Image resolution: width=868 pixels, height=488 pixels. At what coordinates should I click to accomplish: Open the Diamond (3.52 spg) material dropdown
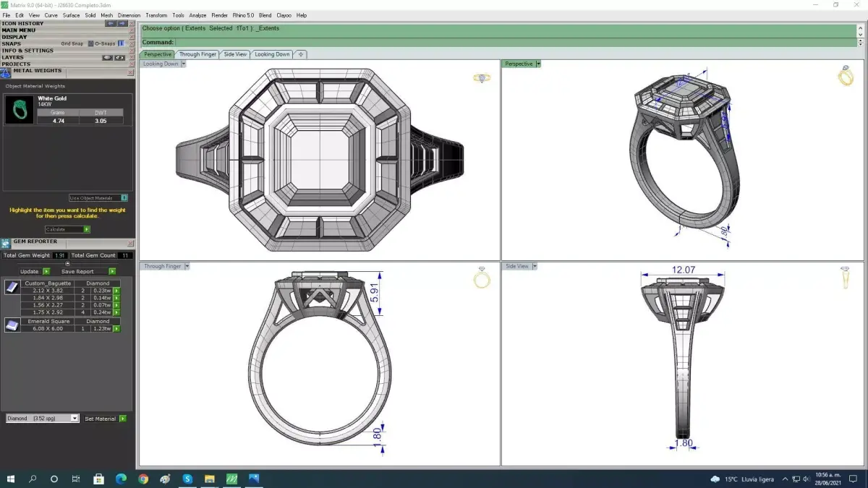pos(42,419)
